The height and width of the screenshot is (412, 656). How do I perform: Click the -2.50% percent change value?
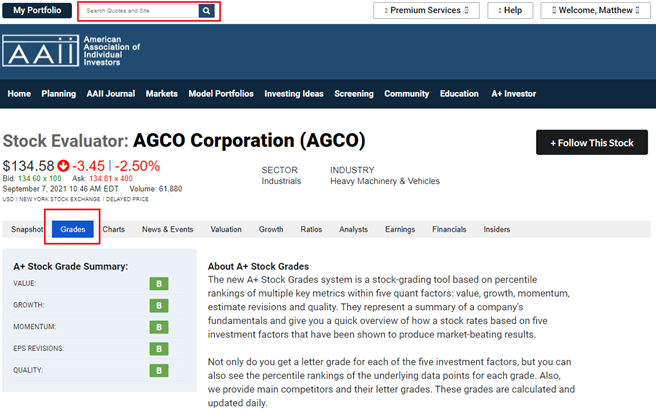point(137,166)
